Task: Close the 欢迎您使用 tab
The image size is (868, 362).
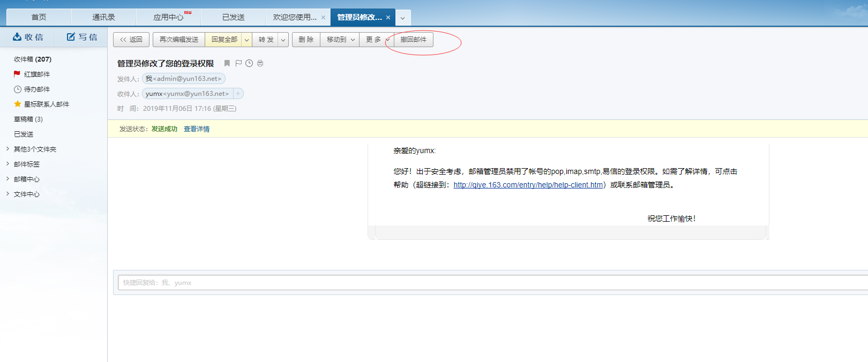Action: (324, 18)
